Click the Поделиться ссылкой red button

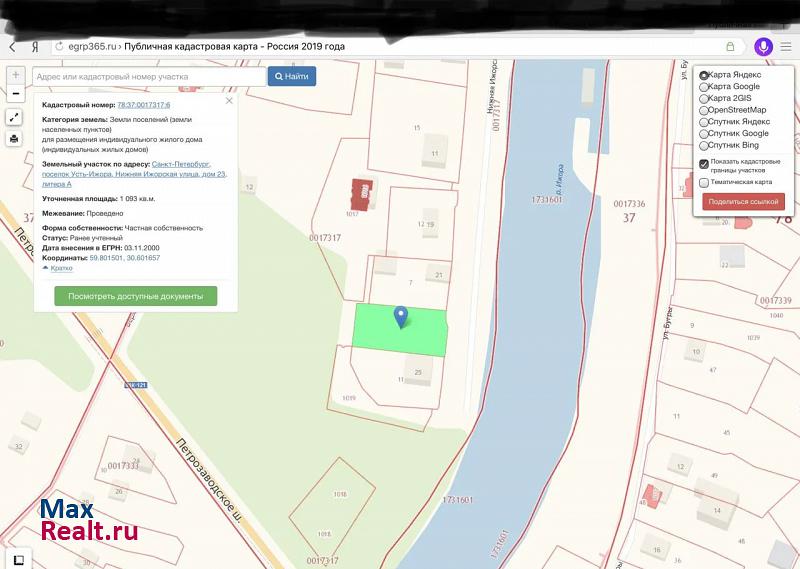click(743, 201)
